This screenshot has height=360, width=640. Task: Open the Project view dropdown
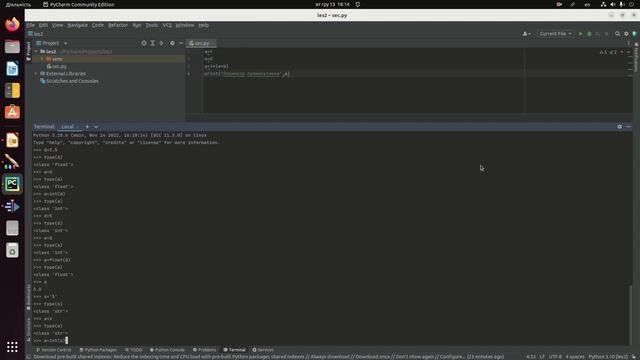click(65, 43)
